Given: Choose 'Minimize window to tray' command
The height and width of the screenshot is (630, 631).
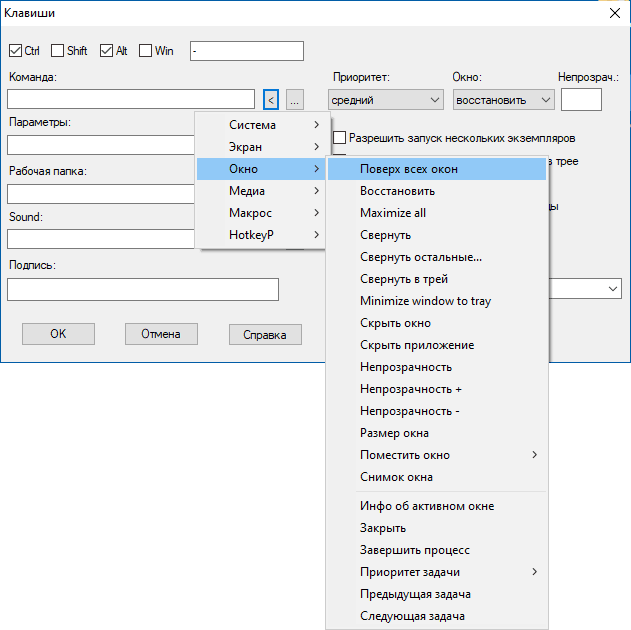Looking at the screenshot, I should click(437, 301).
